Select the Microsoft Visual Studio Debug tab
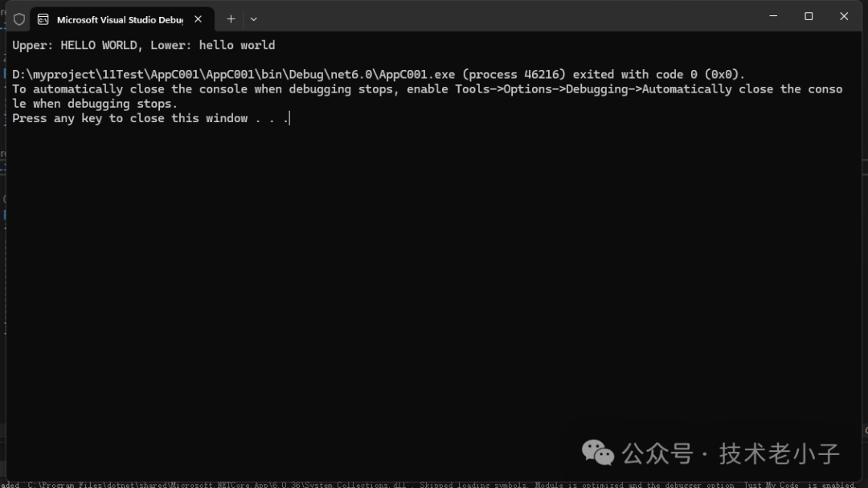The image size is (868, 488). (x=119, y=19)
